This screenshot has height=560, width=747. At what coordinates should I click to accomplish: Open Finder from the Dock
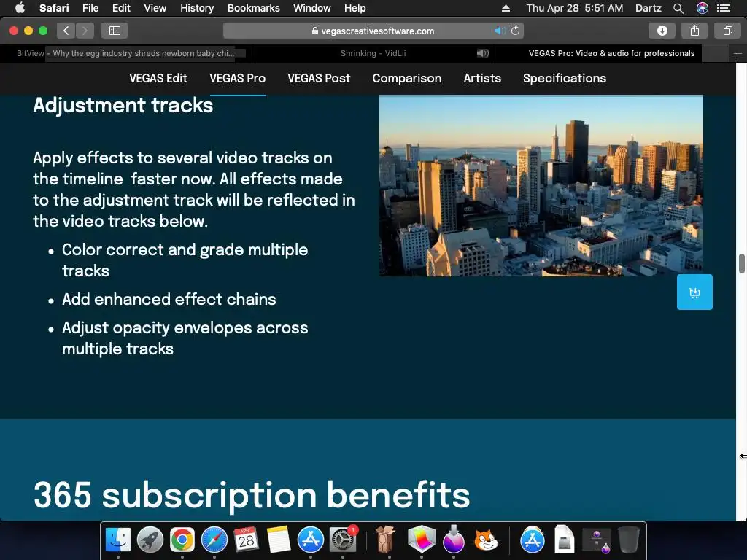(117, 540)
